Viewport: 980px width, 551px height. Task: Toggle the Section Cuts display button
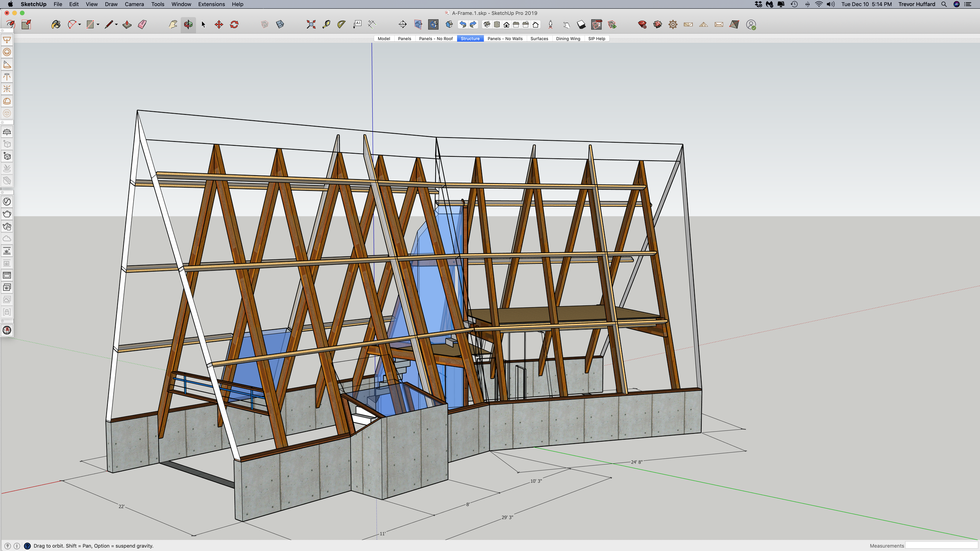coord(434,25)
